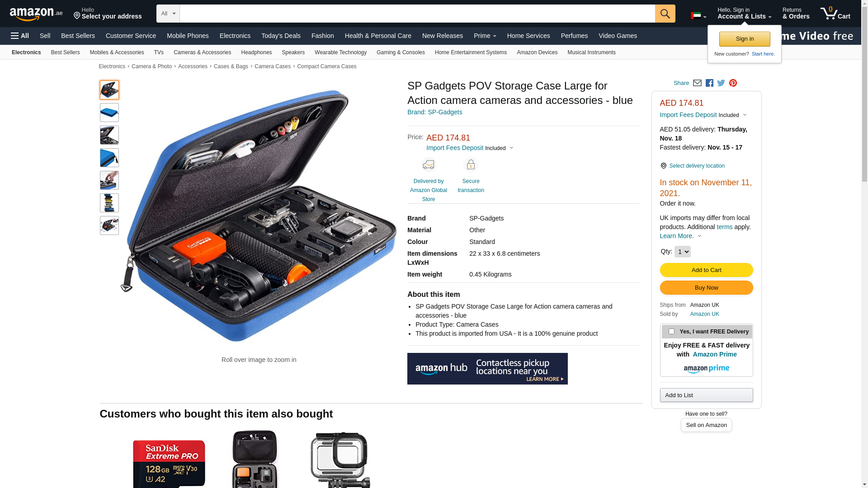Open the Headphones category tab
Image resolution: width=868 pixels, height=488 pixels.
(256, 52)
